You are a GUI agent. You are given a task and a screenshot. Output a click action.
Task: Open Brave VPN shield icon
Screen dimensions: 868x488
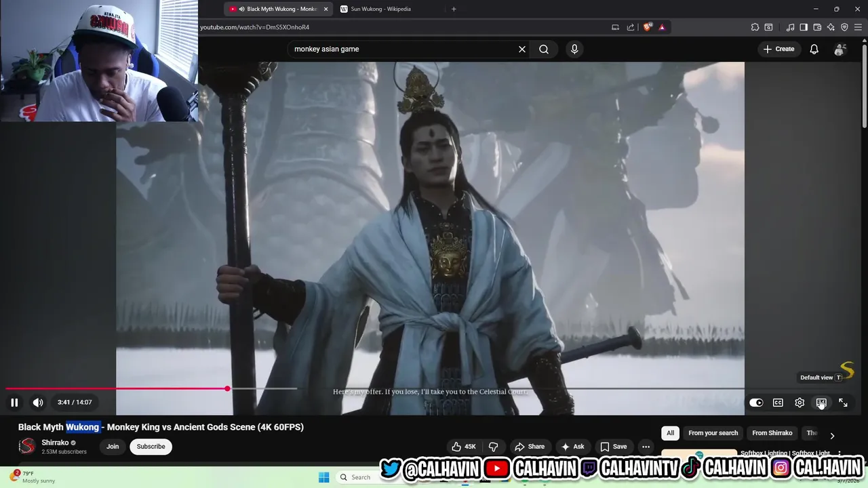tap(844, 27)
